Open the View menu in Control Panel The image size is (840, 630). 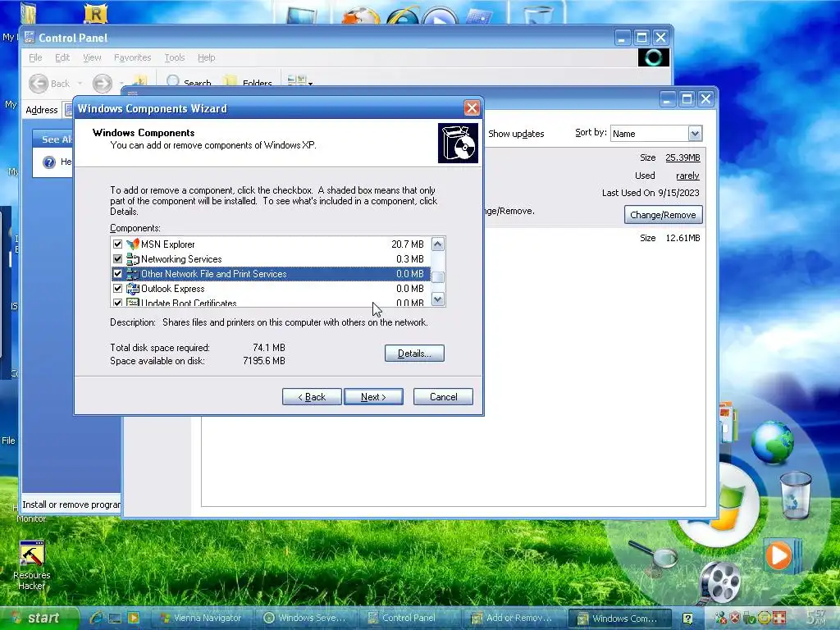[x=92, y=57]
